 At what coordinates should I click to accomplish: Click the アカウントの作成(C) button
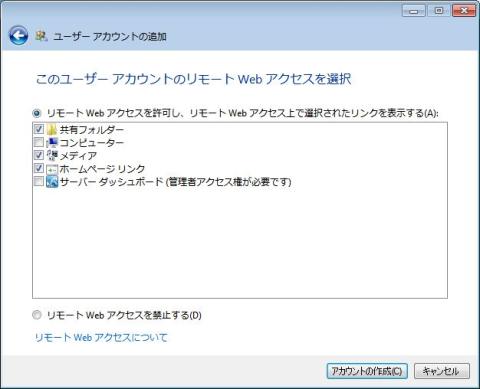[367, 371]
